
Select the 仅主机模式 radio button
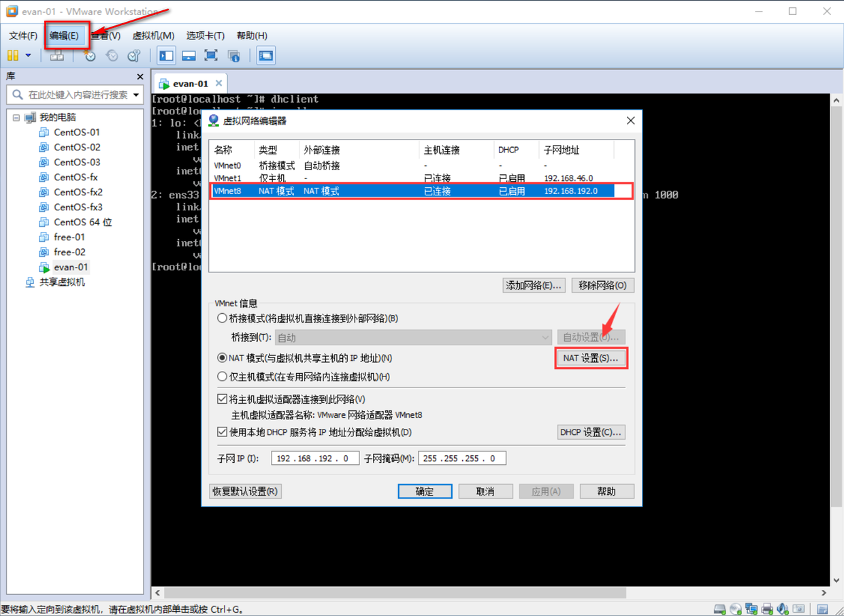pyautogui.click(x=222, y=376)
